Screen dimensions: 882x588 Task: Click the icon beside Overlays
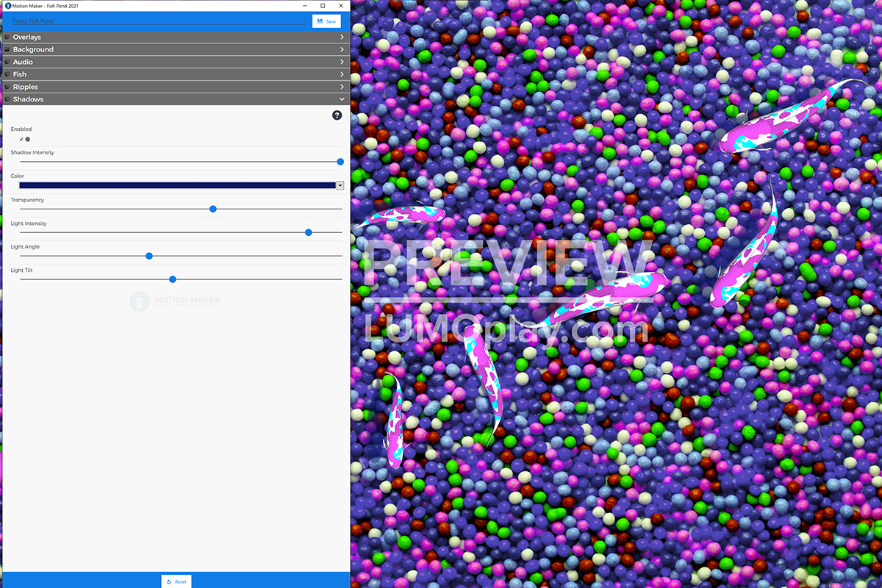[7, 37]
